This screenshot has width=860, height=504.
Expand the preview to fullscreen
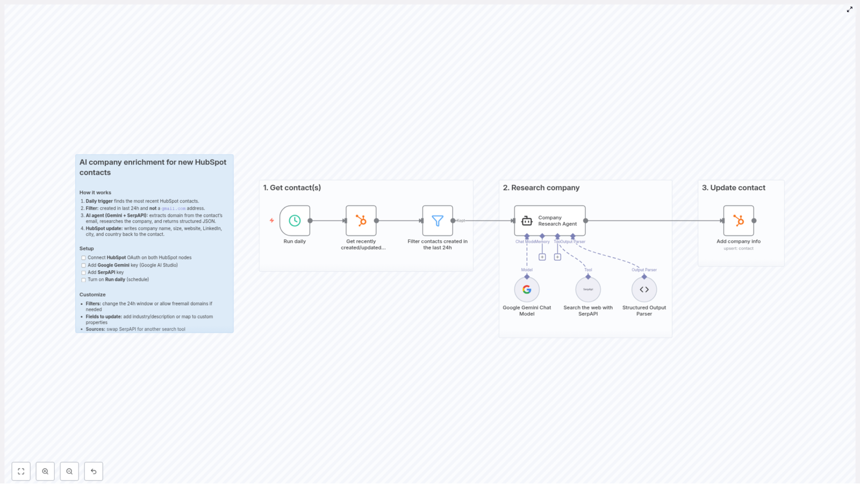[x=850, y=9]
